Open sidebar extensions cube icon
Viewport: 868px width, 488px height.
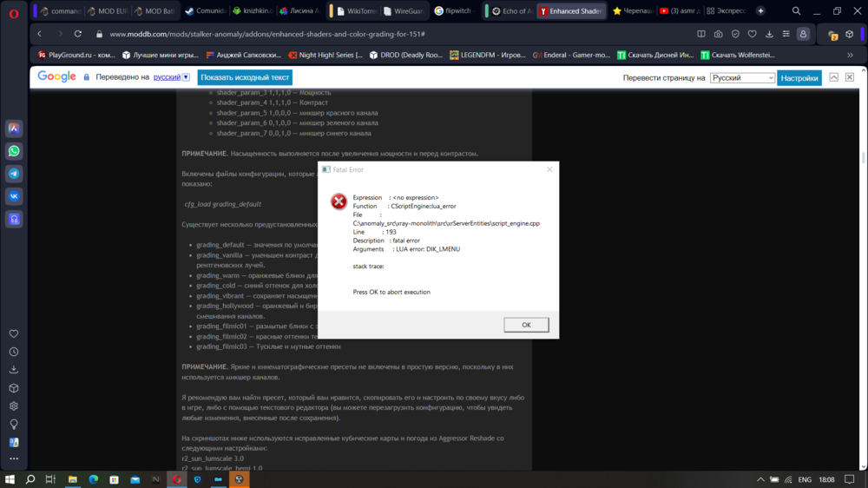[14, 388]
